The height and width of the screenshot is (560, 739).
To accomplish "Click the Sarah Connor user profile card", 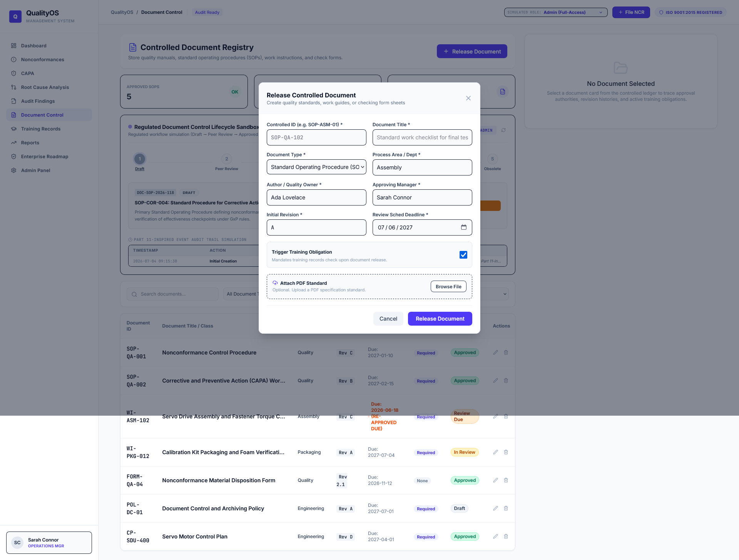I will [49, 543].
